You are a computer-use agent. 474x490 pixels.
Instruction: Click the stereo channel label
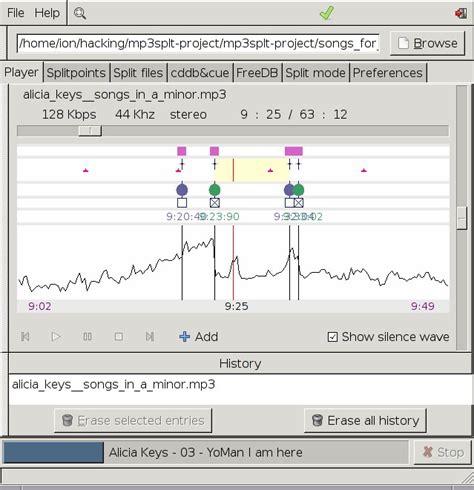(188, 115)
